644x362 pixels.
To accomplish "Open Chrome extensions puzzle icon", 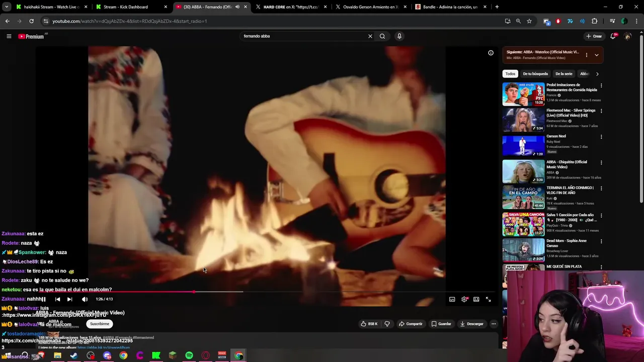I will click(x=594, y=21).
